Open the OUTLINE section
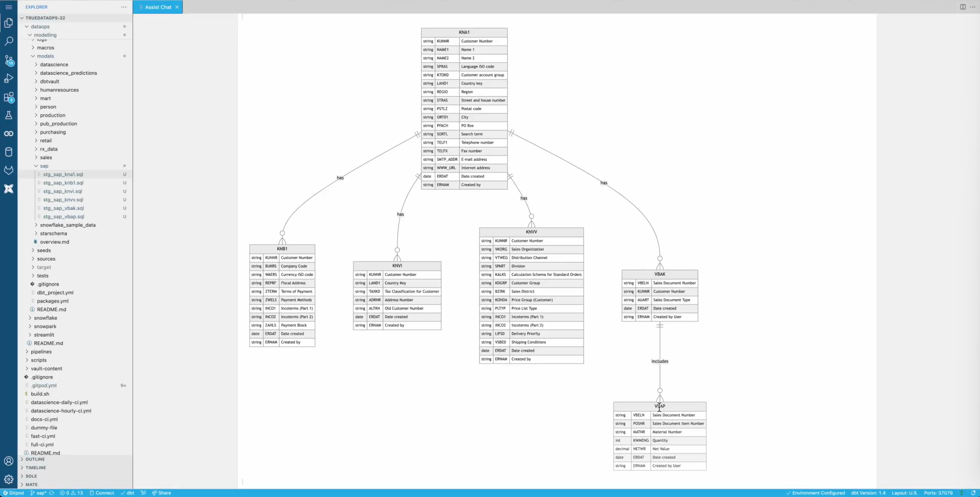980x497 pixels. click(34, 459)
